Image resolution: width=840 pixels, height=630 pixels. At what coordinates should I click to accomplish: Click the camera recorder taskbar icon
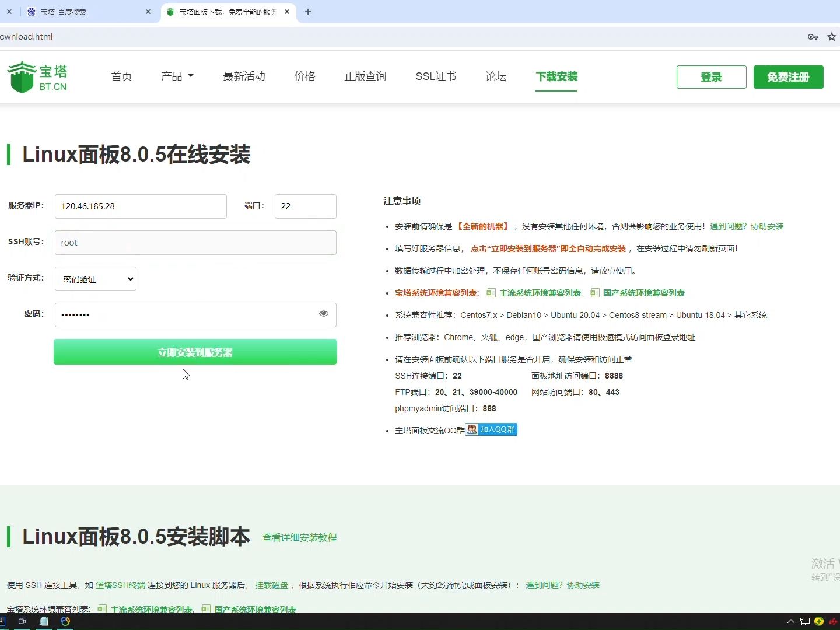click(x=22, y=621)
